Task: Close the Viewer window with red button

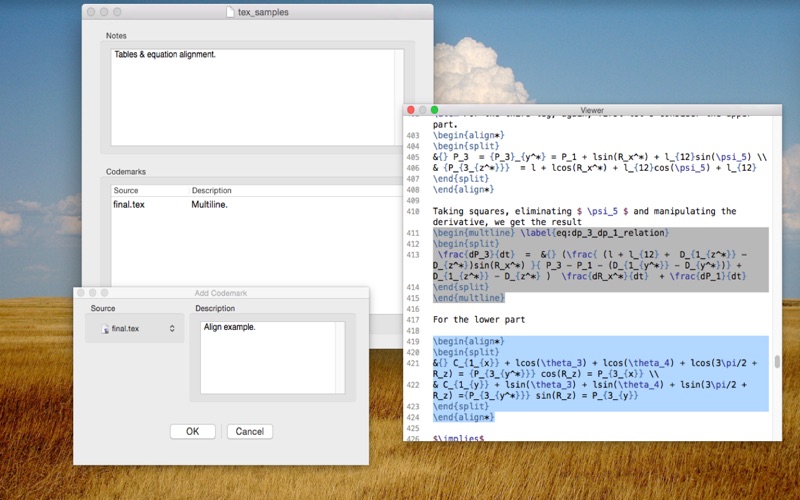Action: click(x=411, y=110)
